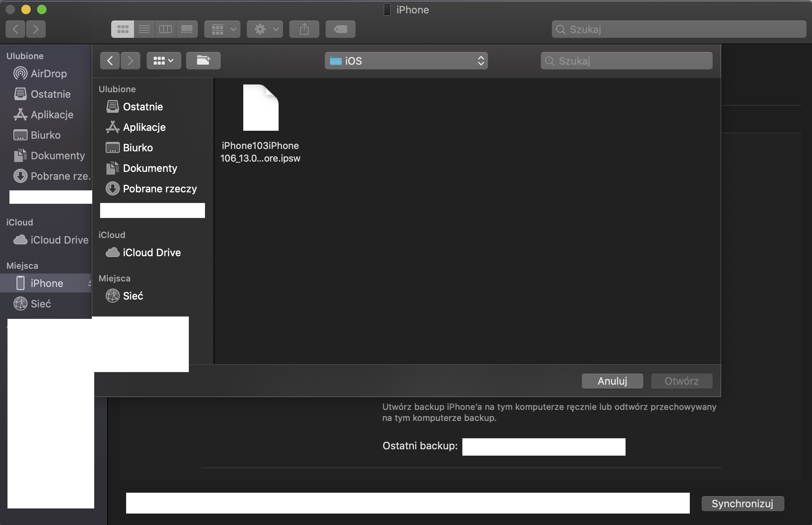Click the Share icon in the Finder toolbar
Image resolution: width=812 pixels, height=525 pixels.
[304, 29]
